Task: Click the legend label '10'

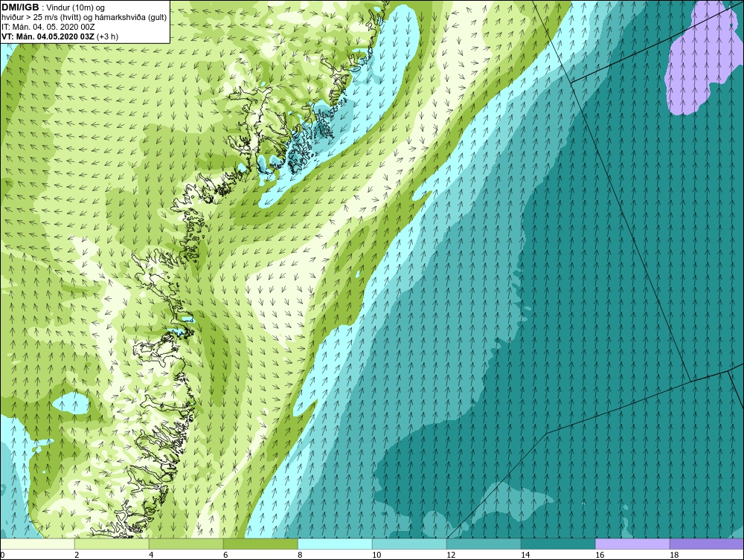Action: (x=376, y=555)
